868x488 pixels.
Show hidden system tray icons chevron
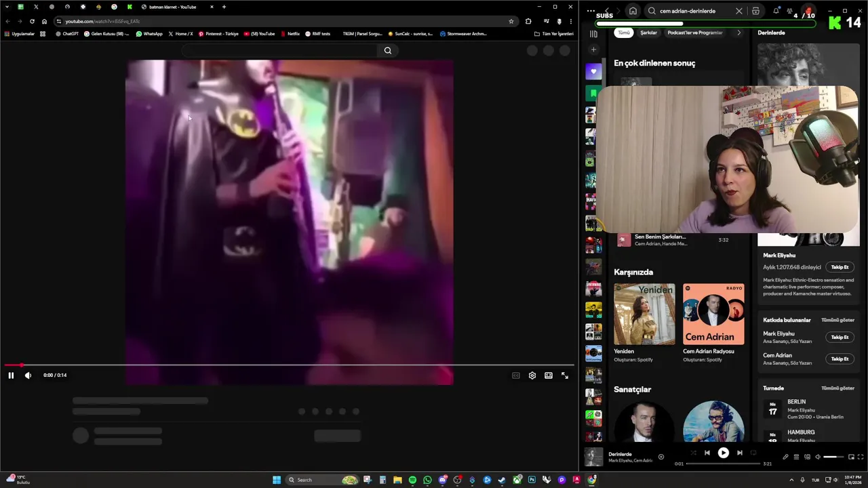coord(791,480)
